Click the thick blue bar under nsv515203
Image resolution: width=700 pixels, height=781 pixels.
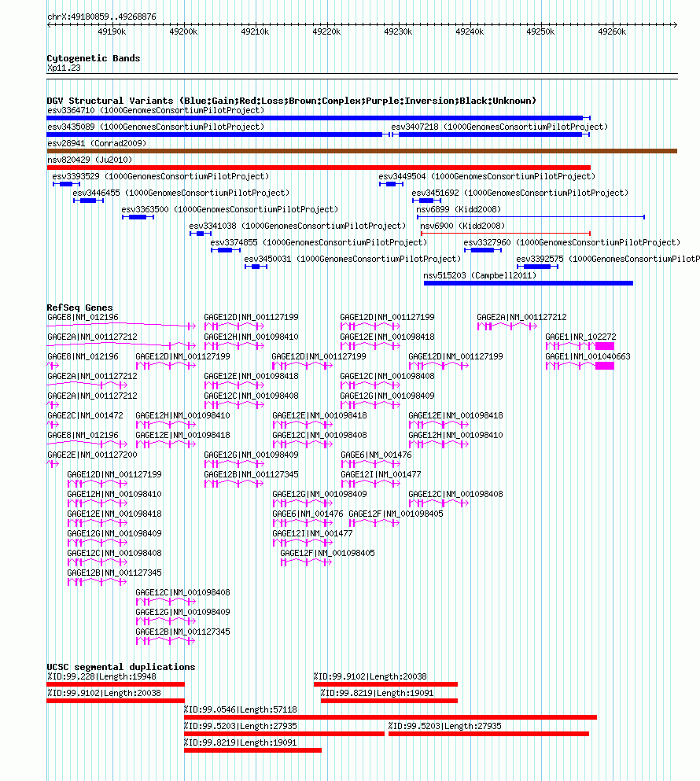(529, 283)
